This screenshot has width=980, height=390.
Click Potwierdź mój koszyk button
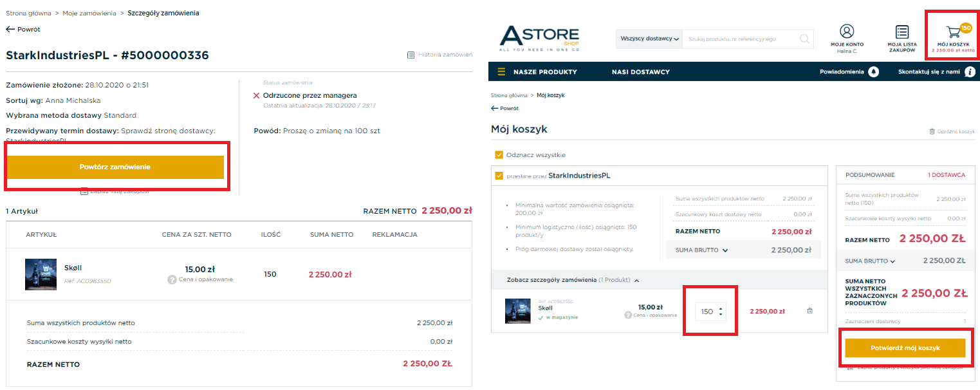pyautogui.click(x=905, y=348)
